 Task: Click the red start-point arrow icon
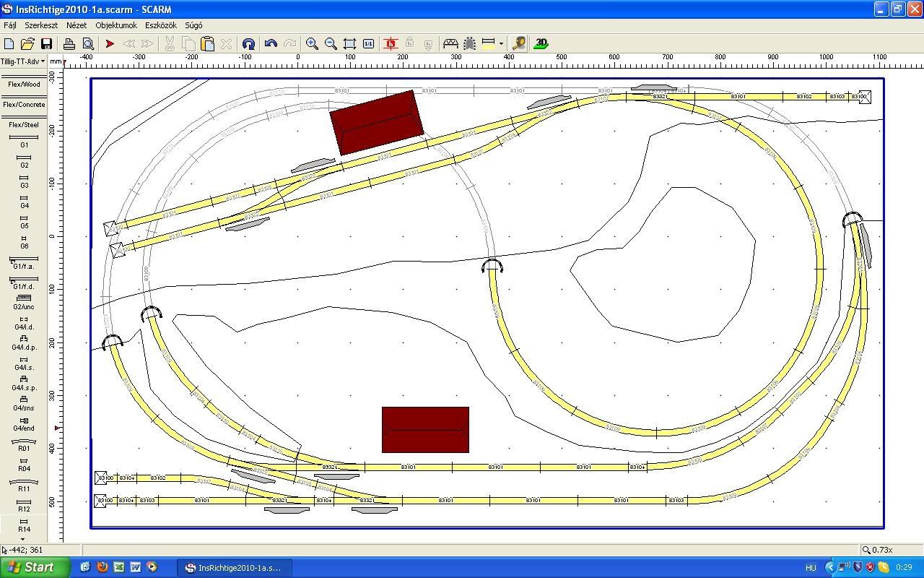click(110, 44)
